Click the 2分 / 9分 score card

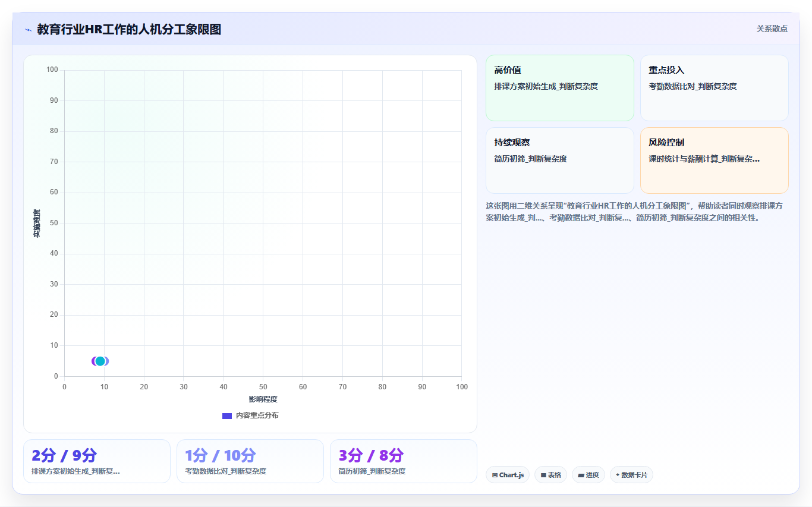pos(97,461)
